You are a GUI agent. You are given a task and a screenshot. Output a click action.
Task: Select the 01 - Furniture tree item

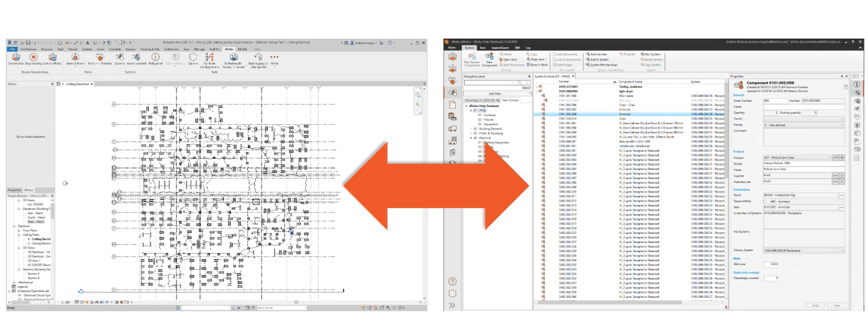[487, 115]
